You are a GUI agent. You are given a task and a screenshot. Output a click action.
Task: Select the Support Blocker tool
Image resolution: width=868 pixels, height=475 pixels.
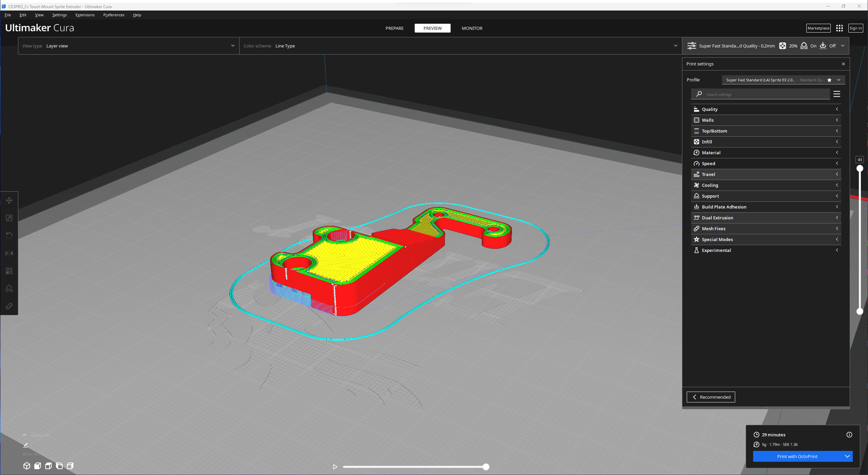click(x=9, y=289)
